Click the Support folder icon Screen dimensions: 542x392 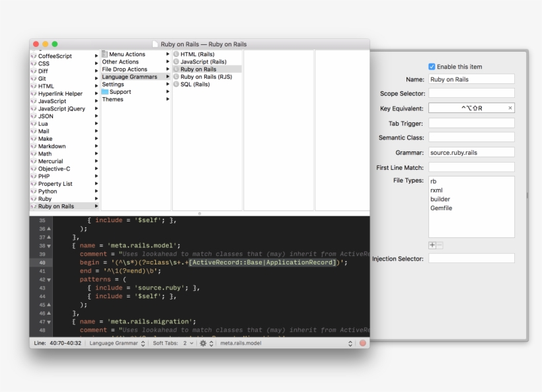point(105,92)
